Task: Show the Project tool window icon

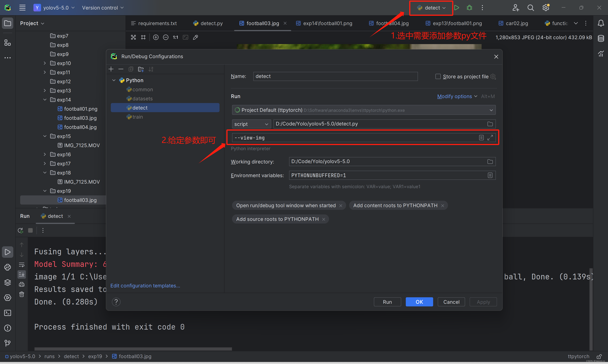Action: coord(8,23)
